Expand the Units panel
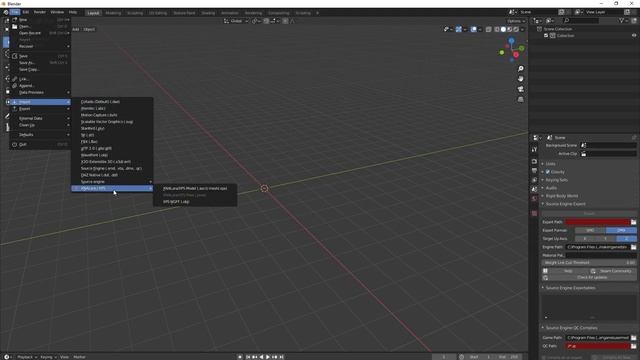The height and width of the screenshot is (360, 640). click(x=550, y=164)
